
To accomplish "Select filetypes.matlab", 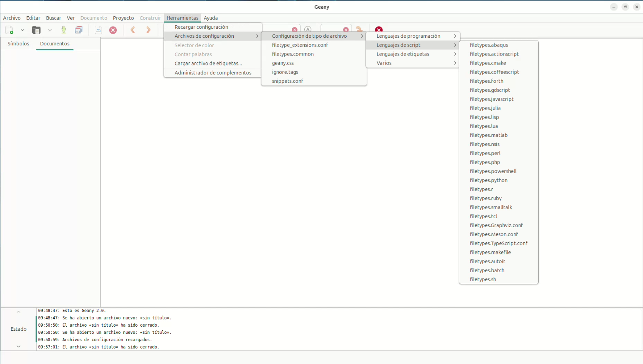I will (499, 135).
